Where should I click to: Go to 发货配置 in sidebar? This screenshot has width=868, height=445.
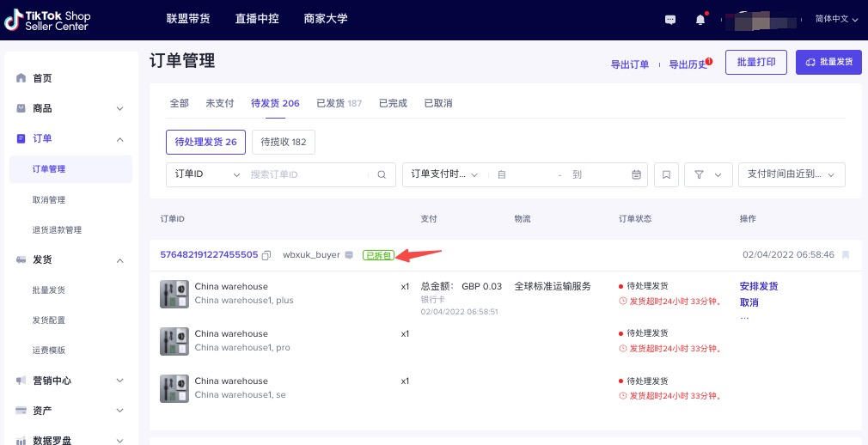(49, 320)
